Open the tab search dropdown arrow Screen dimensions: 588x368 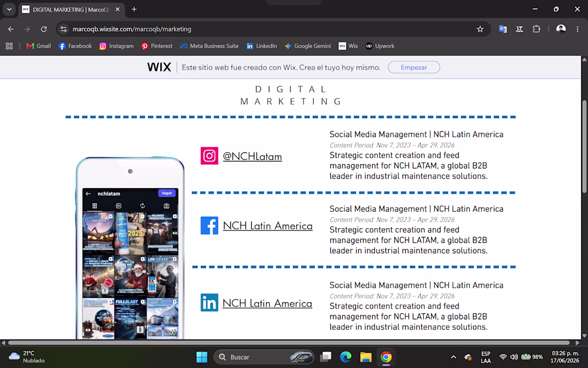(9, 10)
